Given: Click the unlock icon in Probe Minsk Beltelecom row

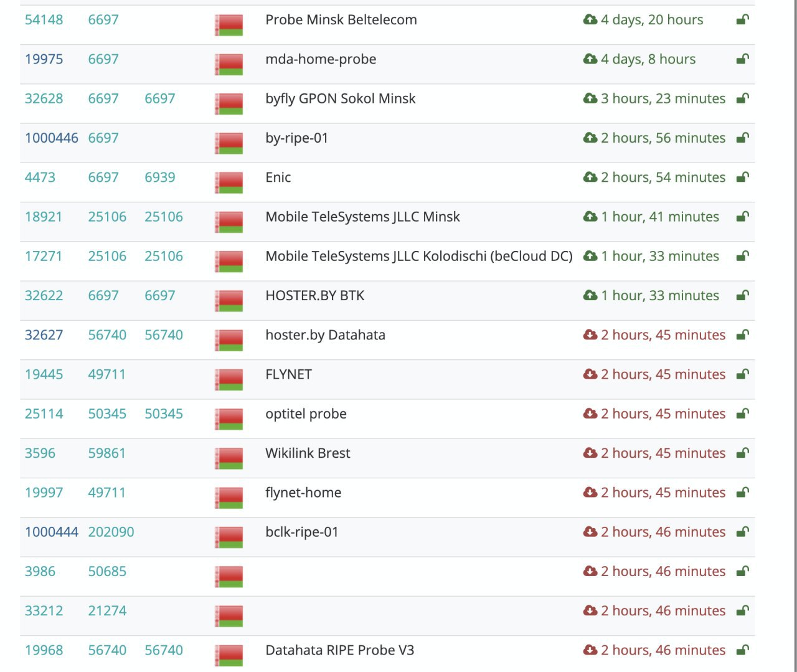Looking at the screenshot, I should [x=742, y=20].
